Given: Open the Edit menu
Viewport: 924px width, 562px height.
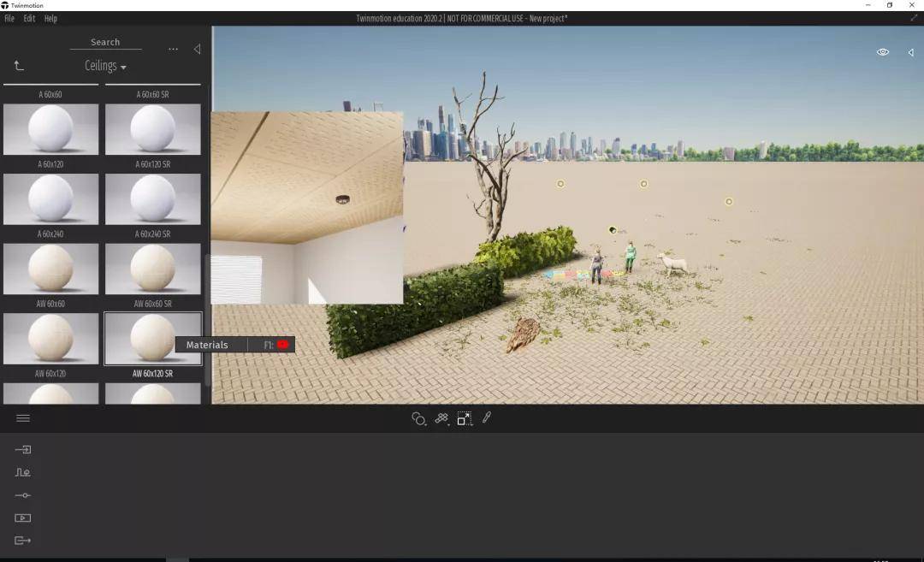Looking at the screenshot, I should [29, 18].
